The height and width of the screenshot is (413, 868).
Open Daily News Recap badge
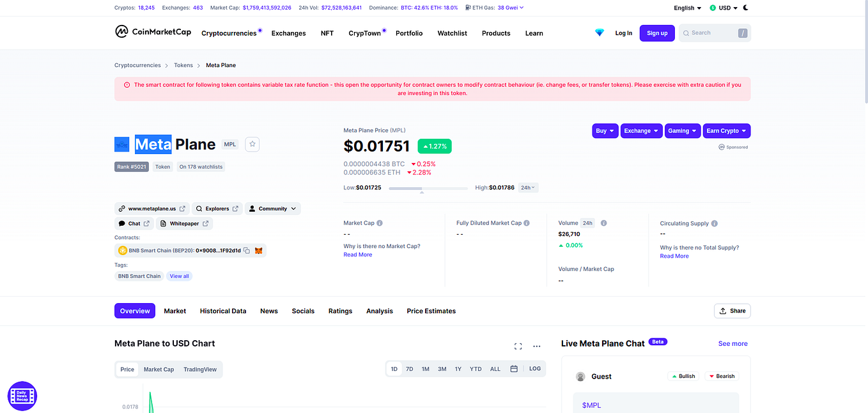point(22,396)
